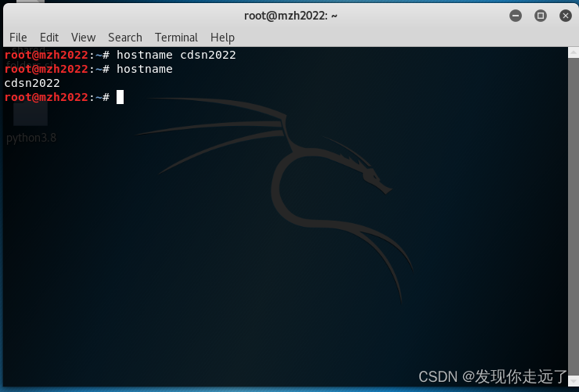The height and width of the screenshot is (392, 579).
Task: Open the File menu
Action: click(x=18, y=38)
